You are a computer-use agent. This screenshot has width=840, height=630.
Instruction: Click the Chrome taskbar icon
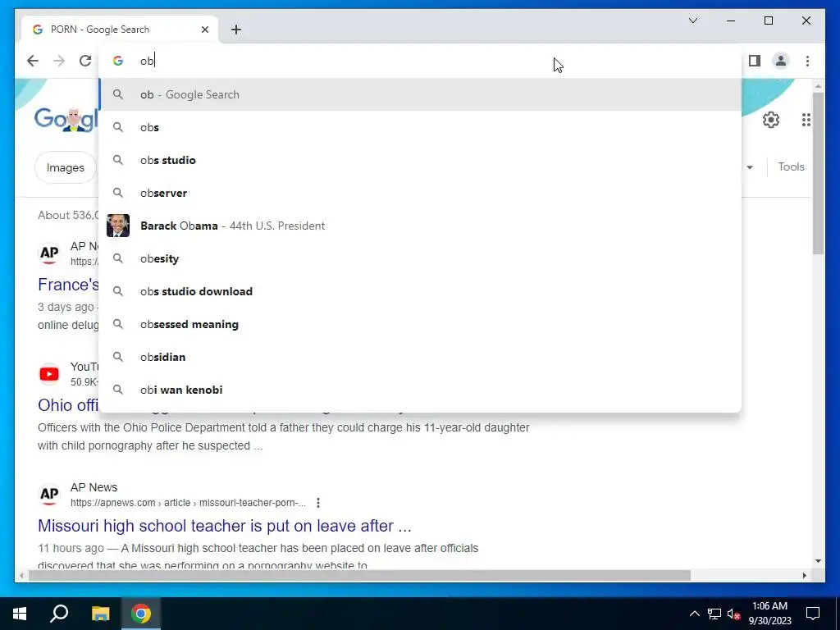pyautogui.click(x=141, y=614)
